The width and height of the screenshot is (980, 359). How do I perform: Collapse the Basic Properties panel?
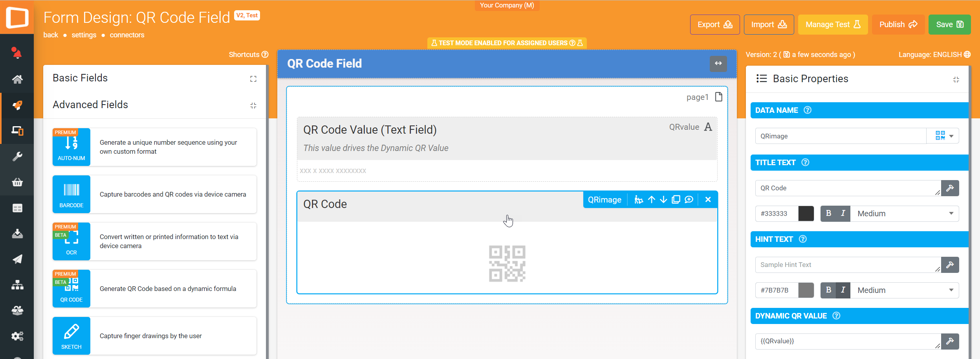[956, 79]
